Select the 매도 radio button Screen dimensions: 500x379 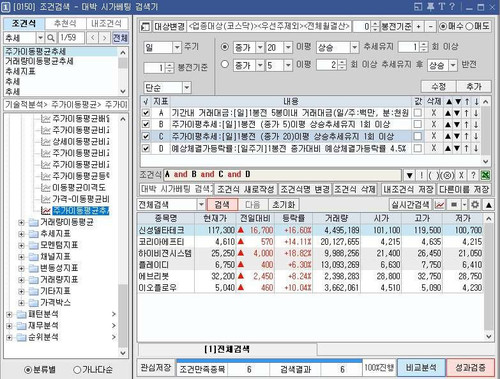coord(469,26)
